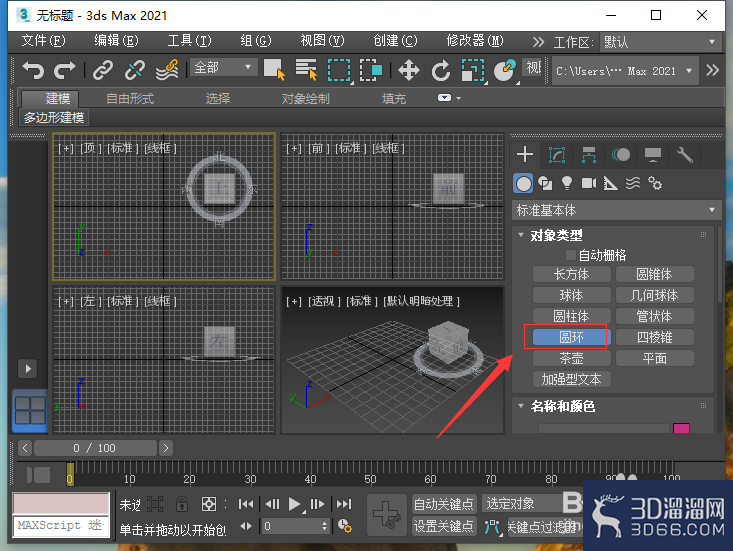The height and width of the screenshot is (551, 733).
Task: Open the 视 reference coordinate dropdown
Action: pos(533,68)
